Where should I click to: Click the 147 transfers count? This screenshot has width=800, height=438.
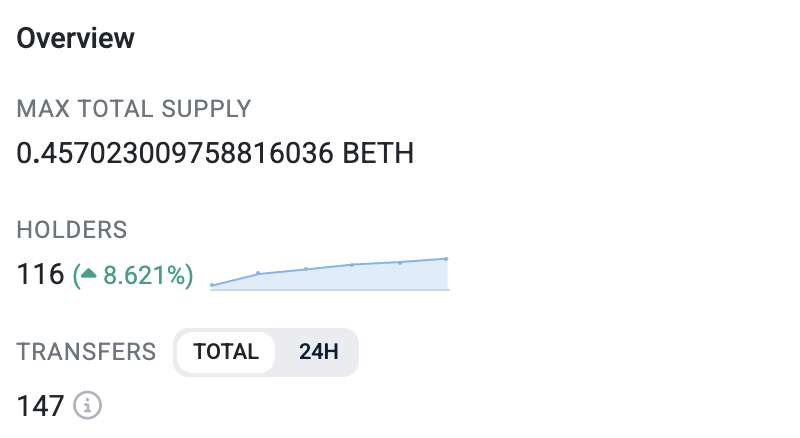pyautogui.click(x=40, y=406)
